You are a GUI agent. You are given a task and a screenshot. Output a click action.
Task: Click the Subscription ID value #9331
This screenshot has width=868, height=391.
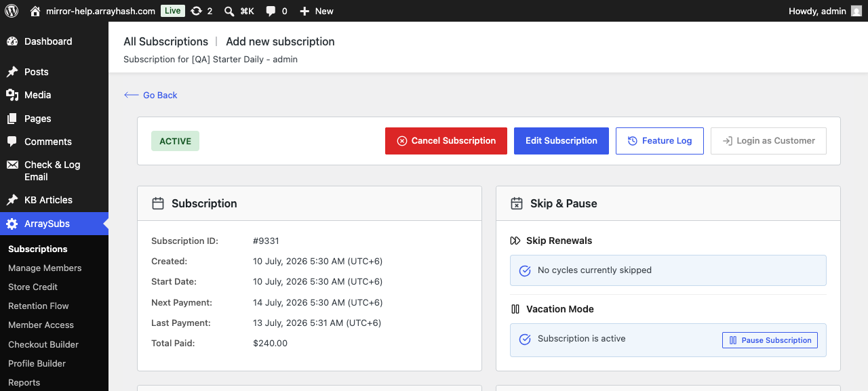point(266,241)
